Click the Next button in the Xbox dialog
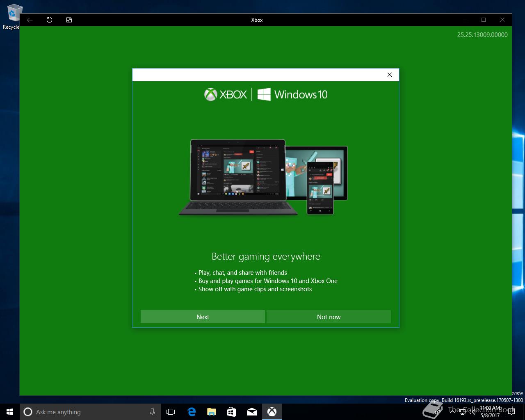Image resolution: width=525 pixels, height=420 pixels. (203, 317)
